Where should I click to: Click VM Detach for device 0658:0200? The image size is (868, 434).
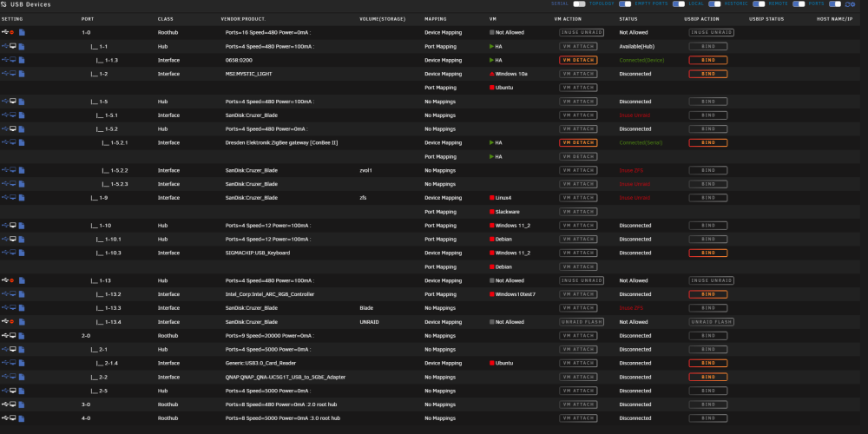click(578, 60)
